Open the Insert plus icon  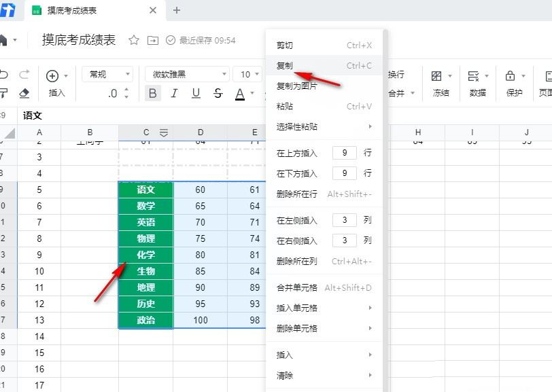(x=53, y=75)
